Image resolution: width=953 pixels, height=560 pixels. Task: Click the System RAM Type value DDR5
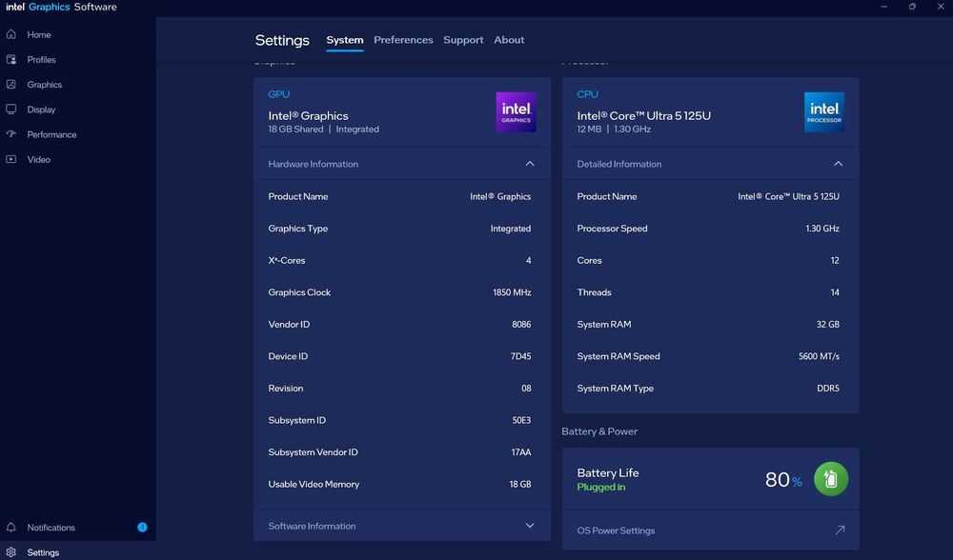click(828, 389)
